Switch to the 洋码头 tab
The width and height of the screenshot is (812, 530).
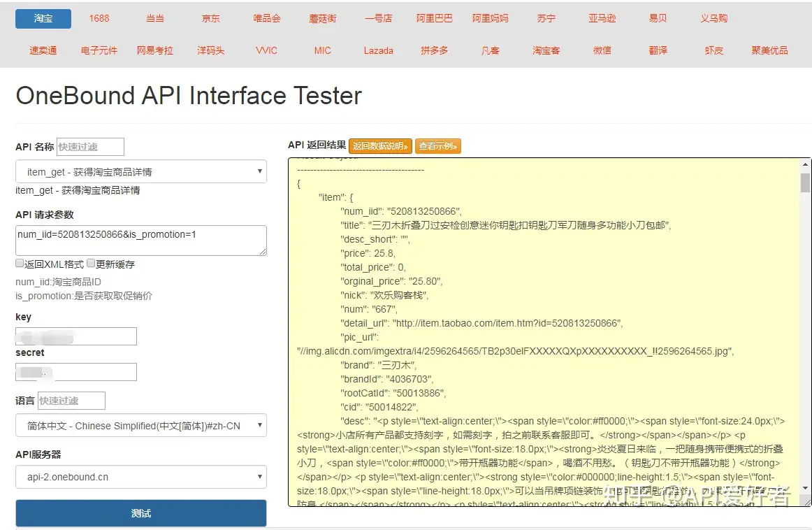point(211,51)
